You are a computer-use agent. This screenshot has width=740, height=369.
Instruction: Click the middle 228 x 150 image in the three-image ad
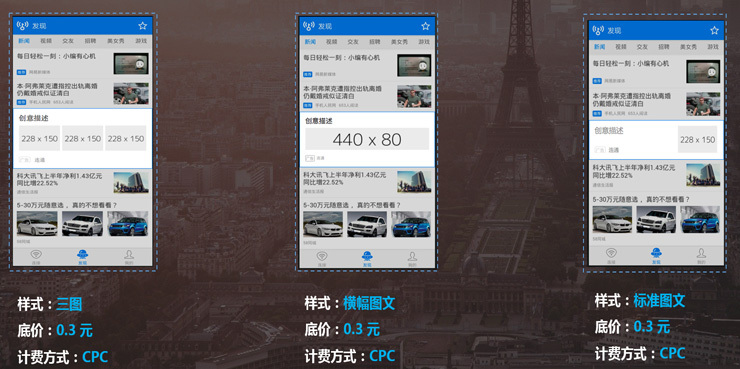point(83,138)
